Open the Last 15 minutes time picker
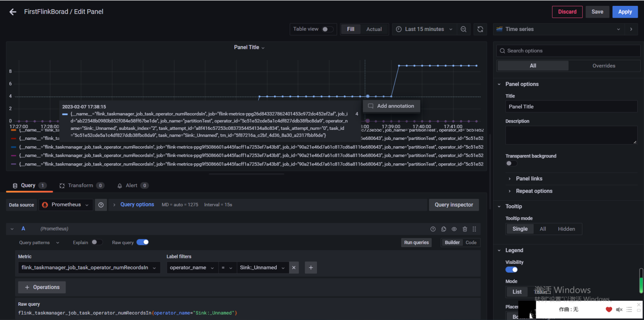 [x=424, y=29]
